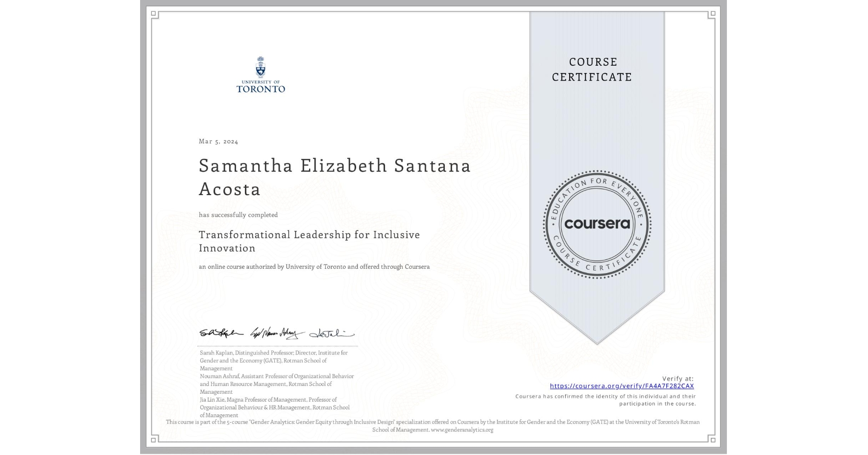The width and height of the screenshot is (868, 455).
Task: Open the coursera.org/verify/FA4A7F282CAX link
Action: tap(622, 386)
